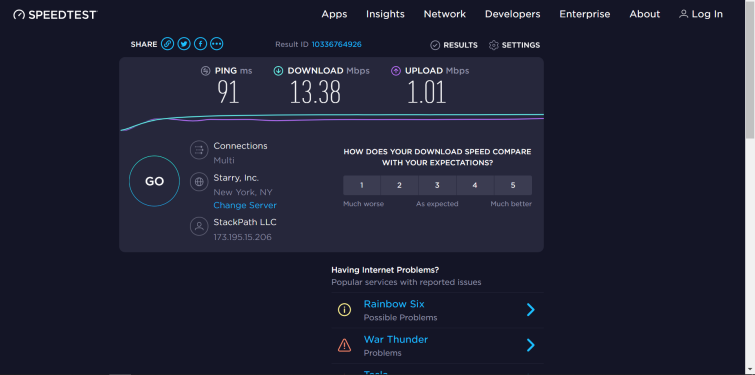
Task: Click the server globe icon
Action: 199,182
